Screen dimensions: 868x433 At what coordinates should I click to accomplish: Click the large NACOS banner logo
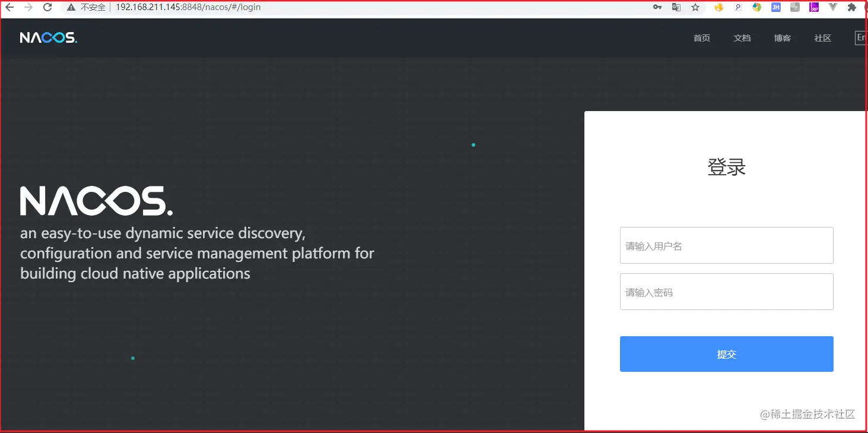(97, 201)
